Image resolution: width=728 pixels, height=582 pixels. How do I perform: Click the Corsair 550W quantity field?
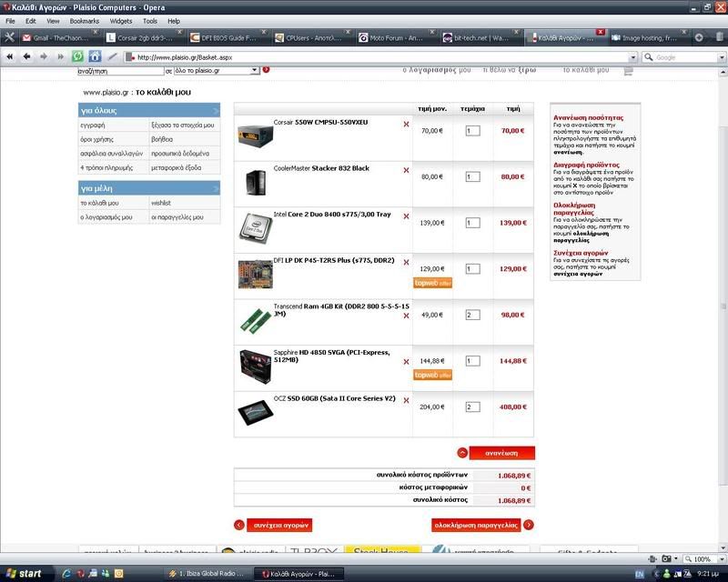pos(472,131)
